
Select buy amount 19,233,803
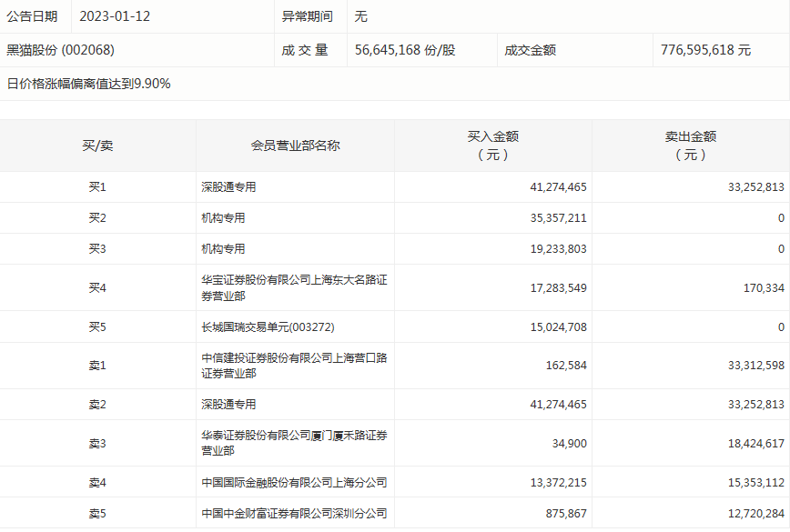(558, 249)
